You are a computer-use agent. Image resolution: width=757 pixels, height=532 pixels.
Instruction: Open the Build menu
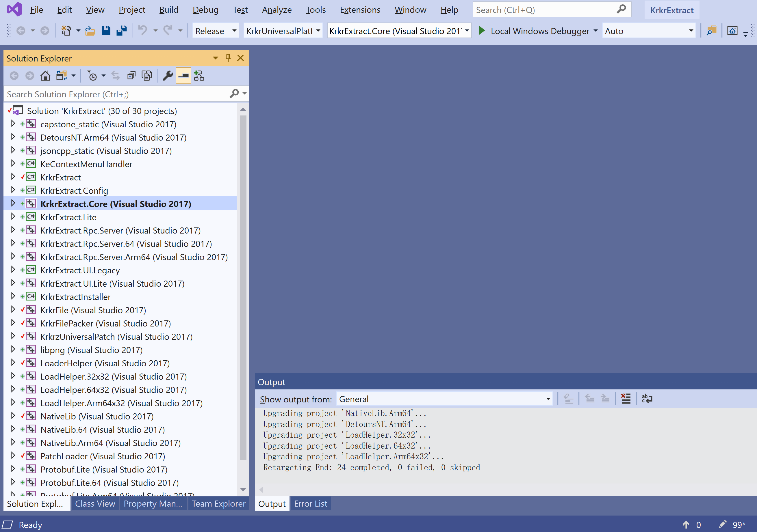tap(168, 10)
